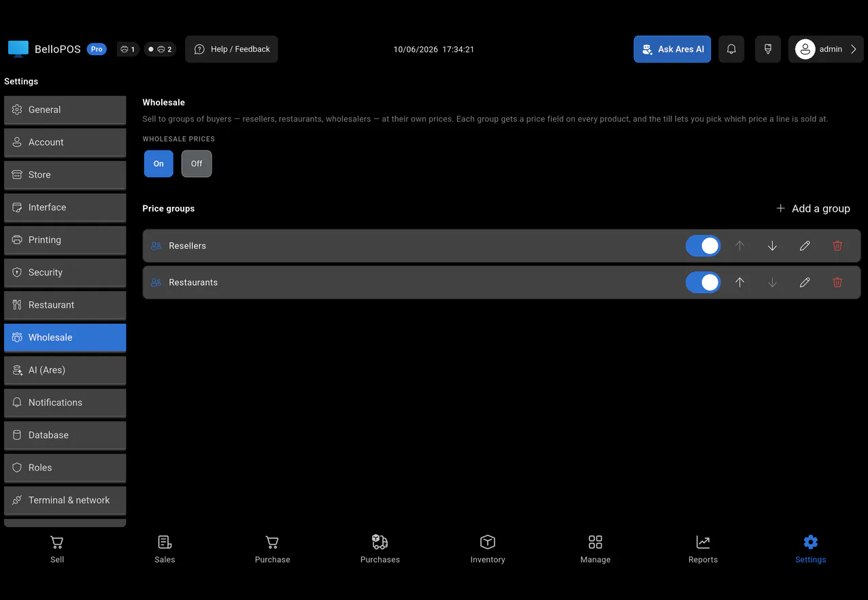
Task: Open Help / Feedback
Action: coord(231,49)
